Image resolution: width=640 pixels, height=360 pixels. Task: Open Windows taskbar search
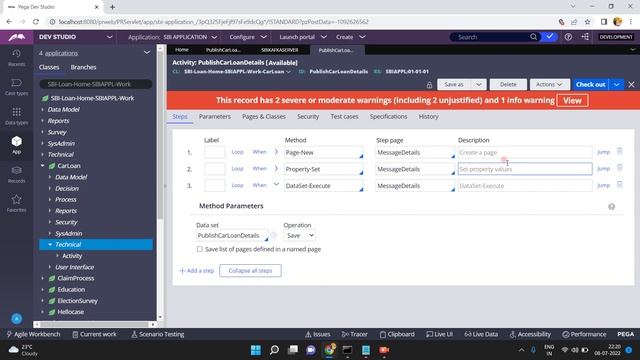[274, 350]
